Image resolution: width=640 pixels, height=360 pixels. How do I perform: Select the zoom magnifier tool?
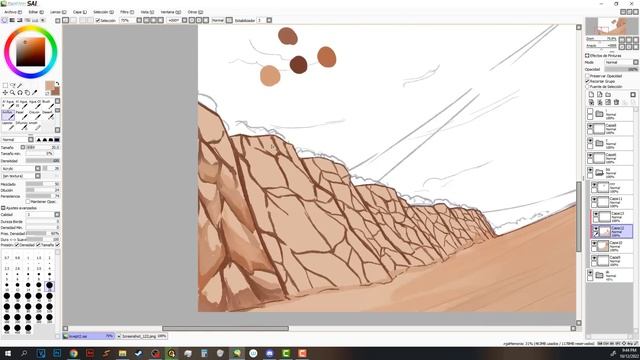coord(13,93)
